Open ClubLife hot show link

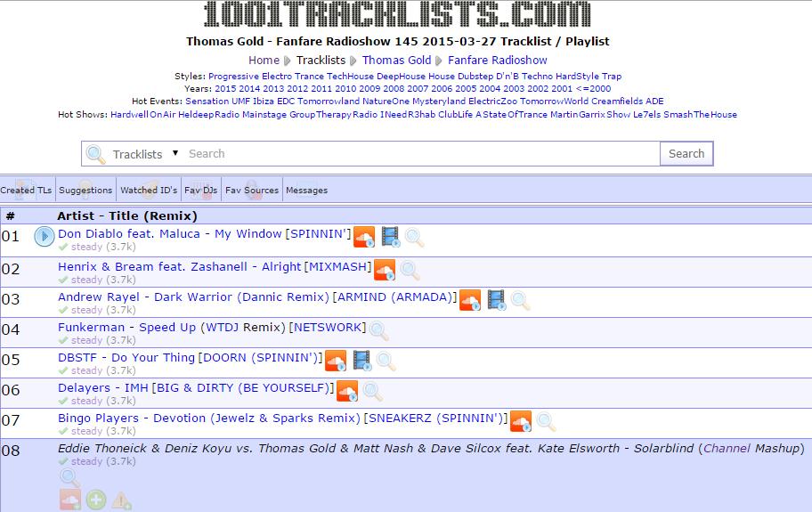coord(455,114)
